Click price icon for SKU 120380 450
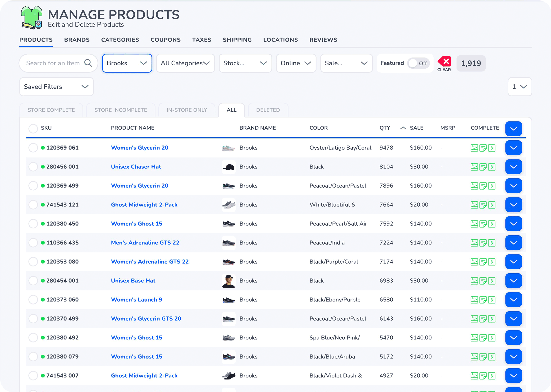551x392 pixels. pos(492,224)
